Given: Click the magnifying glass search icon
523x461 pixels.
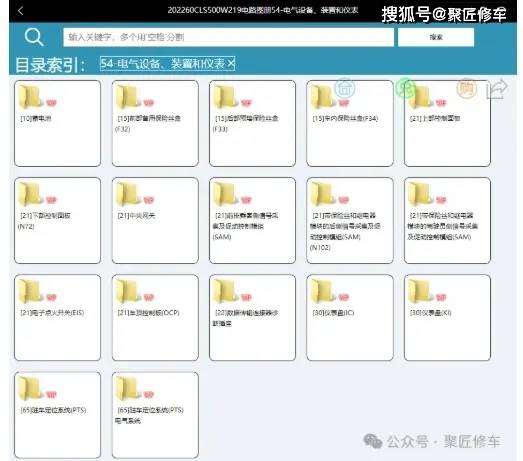Looking at the screenshot, I should pos(34,37).
